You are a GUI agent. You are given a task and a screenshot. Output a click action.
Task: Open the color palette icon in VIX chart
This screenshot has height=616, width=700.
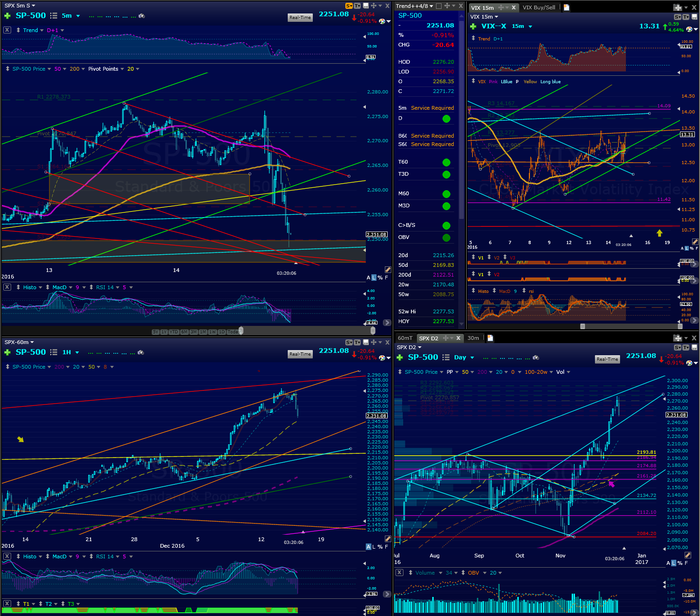[689, 29]
